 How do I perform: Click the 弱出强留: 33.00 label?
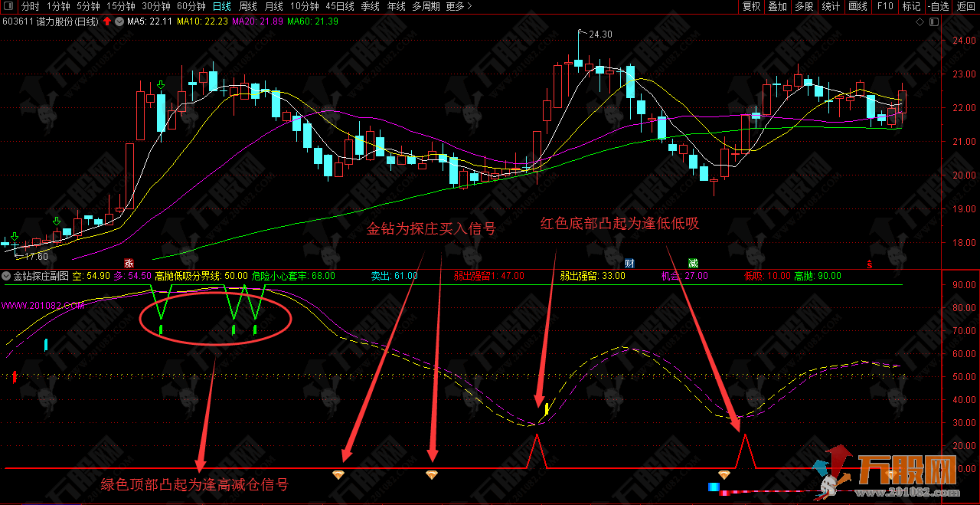tap(592, 276)
